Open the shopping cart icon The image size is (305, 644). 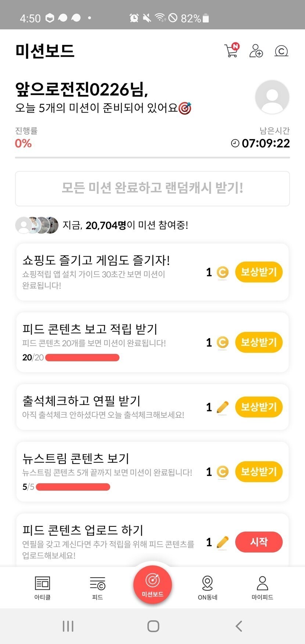click(x=231, y=51)
